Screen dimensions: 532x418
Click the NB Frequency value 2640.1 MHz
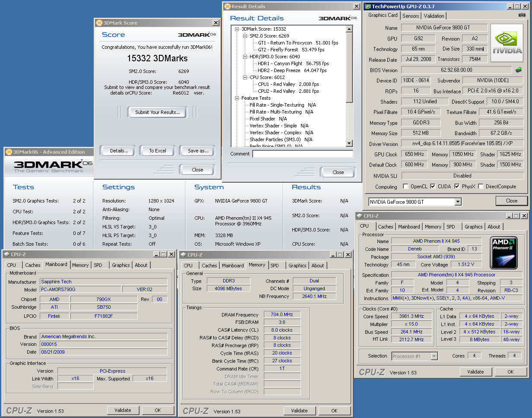[x=314, y=296]
